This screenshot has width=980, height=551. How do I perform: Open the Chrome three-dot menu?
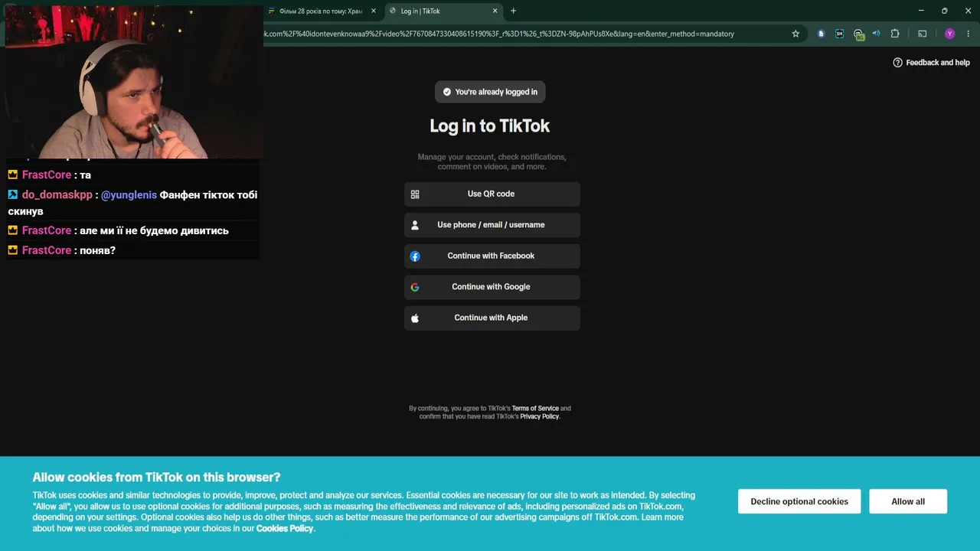point(968,34)
